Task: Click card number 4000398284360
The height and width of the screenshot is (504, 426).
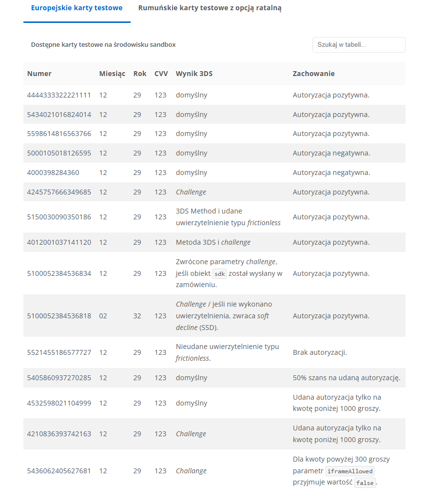Action: click(53, 173)
